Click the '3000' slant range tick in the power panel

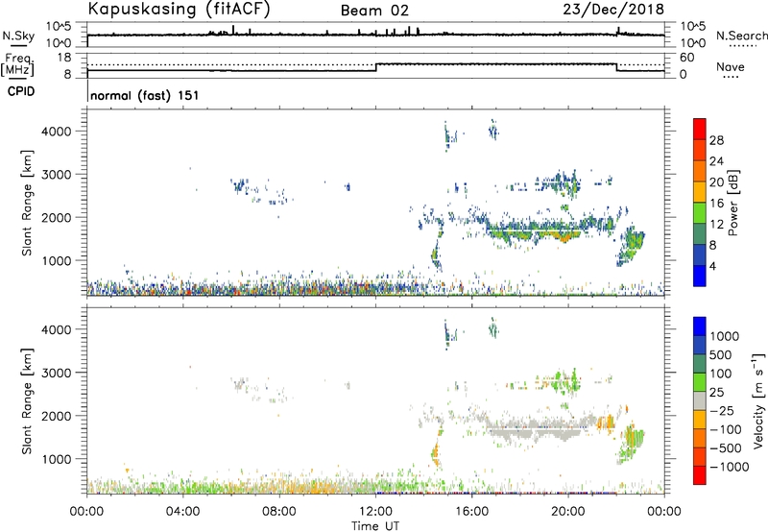pyautogui.click(x=56, y=175)
